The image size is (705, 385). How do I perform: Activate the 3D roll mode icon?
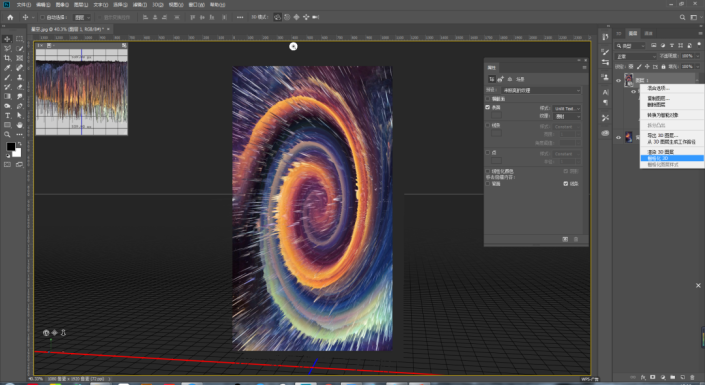[287, 17]
